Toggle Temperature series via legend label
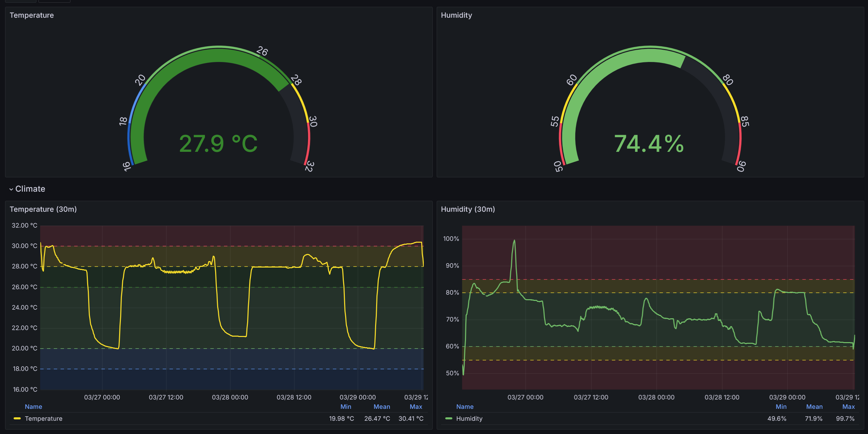868x434 pixels. [x=44, y=419]
